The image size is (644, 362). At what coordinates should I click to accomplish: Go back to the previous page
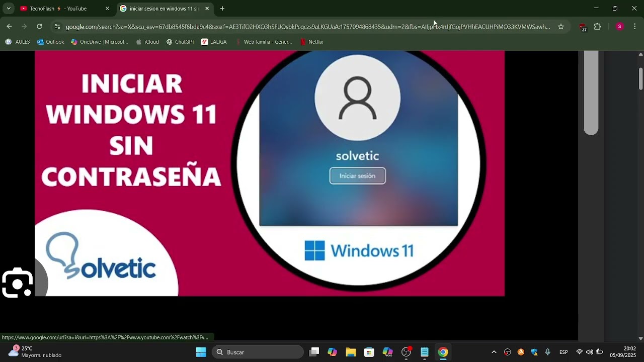pyautogui.click(x=9, y=27)
